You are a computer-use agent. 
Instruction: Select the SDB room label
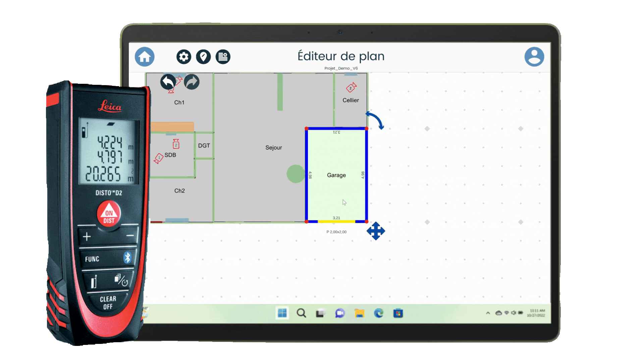(170, 155)
